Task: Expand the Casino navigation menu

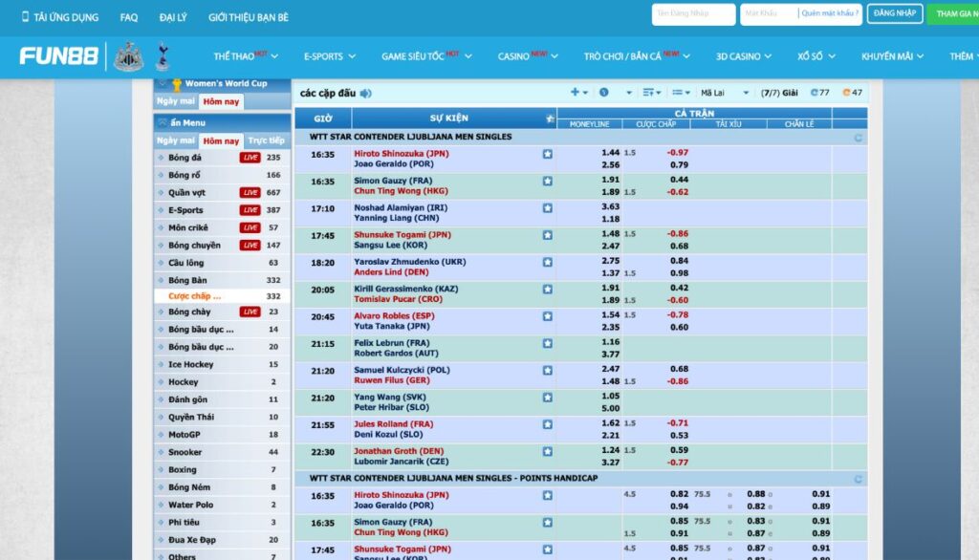Action: tap(528, 56)
